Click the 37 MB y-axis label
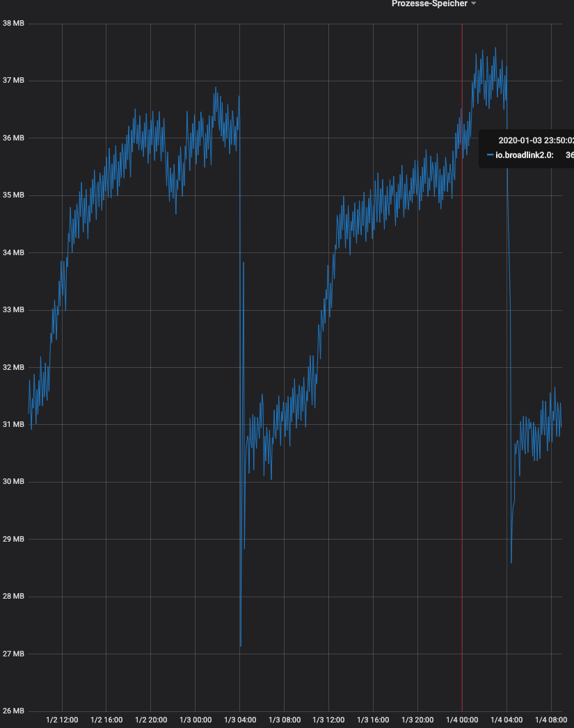574x728 pixels. pyautogui.click(x=13, y=81)
